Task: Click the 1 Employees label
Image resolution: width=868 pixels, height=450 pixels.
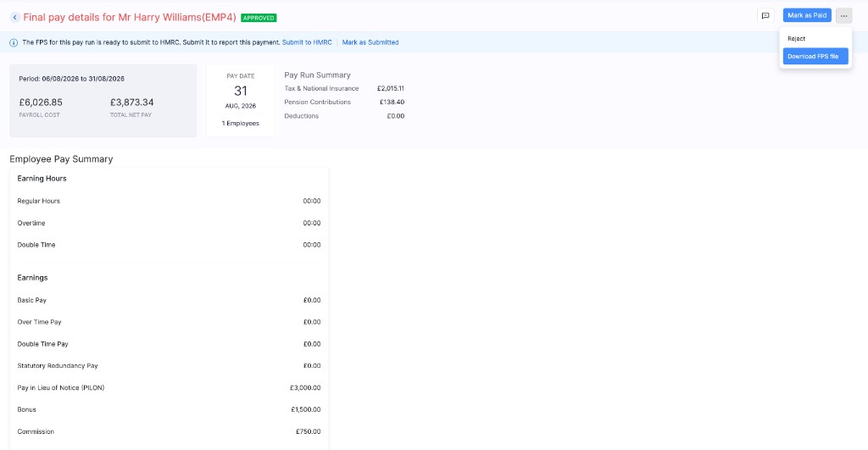Action: point(240,124)
